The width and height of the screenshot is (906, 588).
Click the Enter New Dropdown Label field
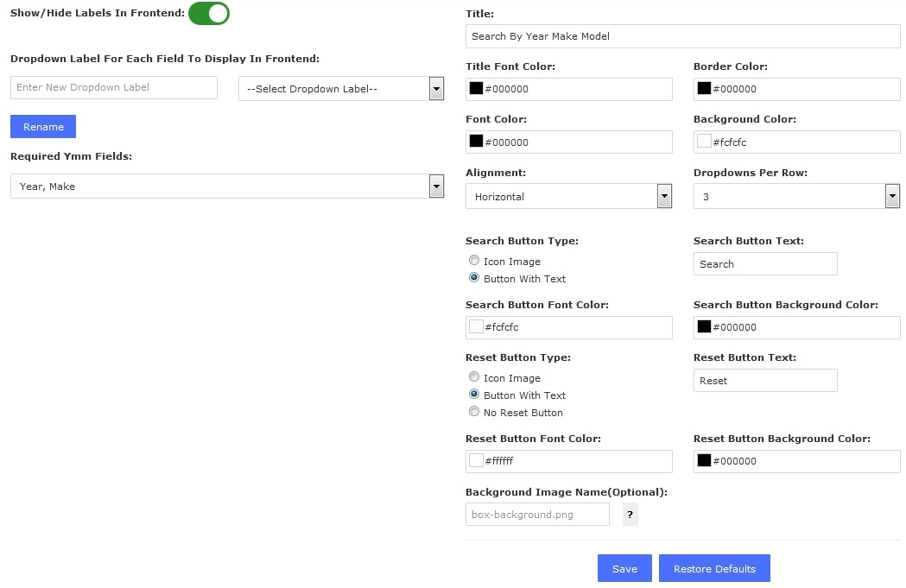114,87
